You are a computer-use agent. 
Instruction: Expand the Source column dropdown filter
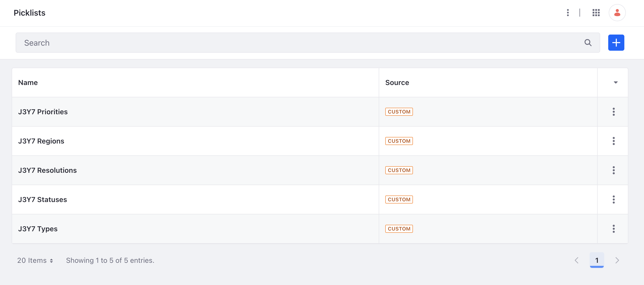click(x=616, y=82)
